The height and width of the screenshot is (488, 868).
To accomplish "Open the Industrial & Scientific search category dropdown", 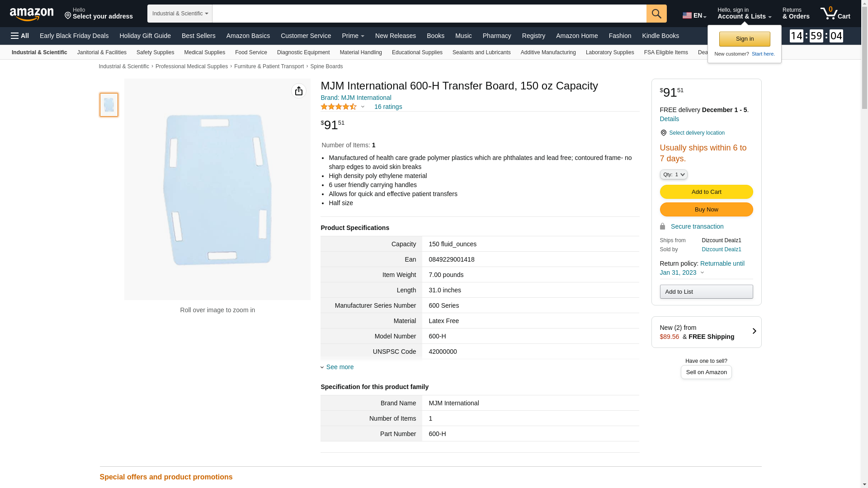I will pos(180,14).
